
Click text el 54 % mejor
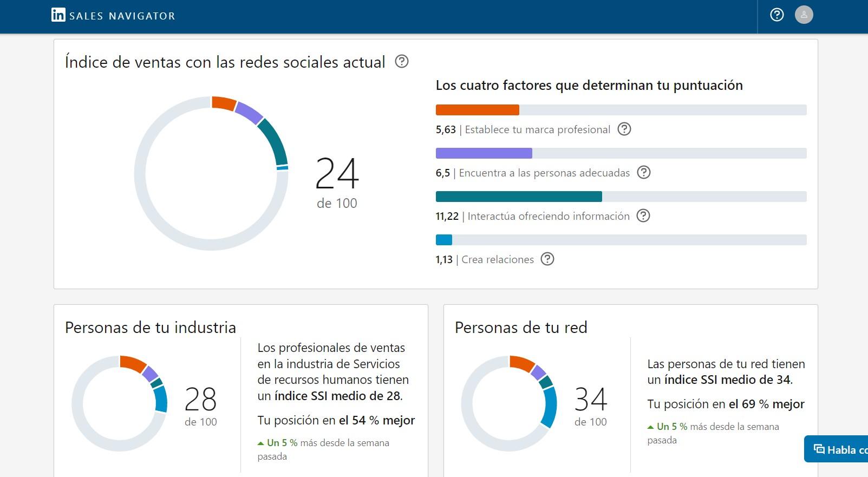[377, 420]
